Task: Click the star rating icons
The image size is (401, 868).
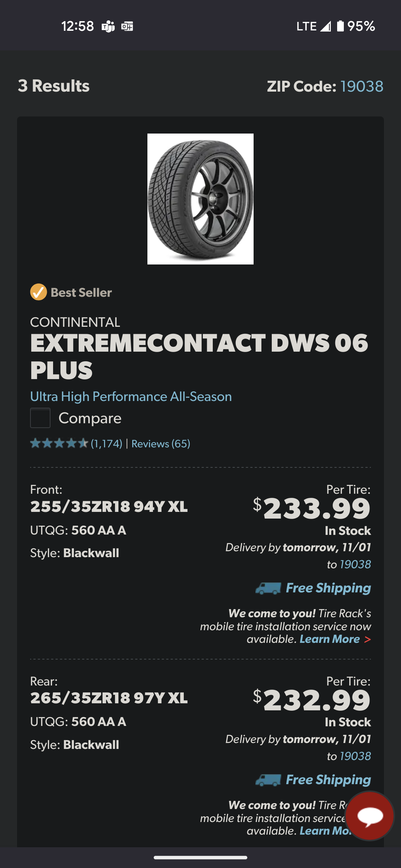Action: (59, 443)
